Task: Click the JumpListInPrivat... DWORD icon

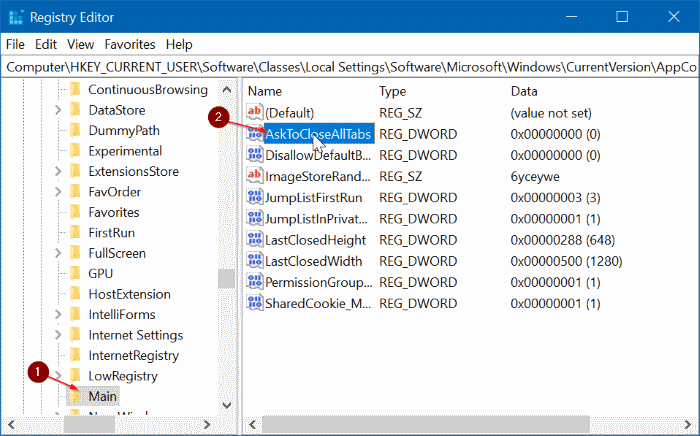Action: (255, 218)
